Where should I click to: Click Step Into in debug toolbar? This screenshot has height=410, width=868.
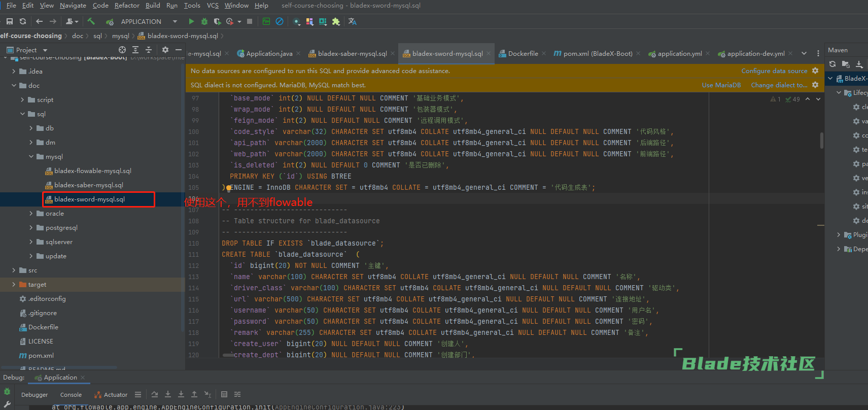click(168, 394)
